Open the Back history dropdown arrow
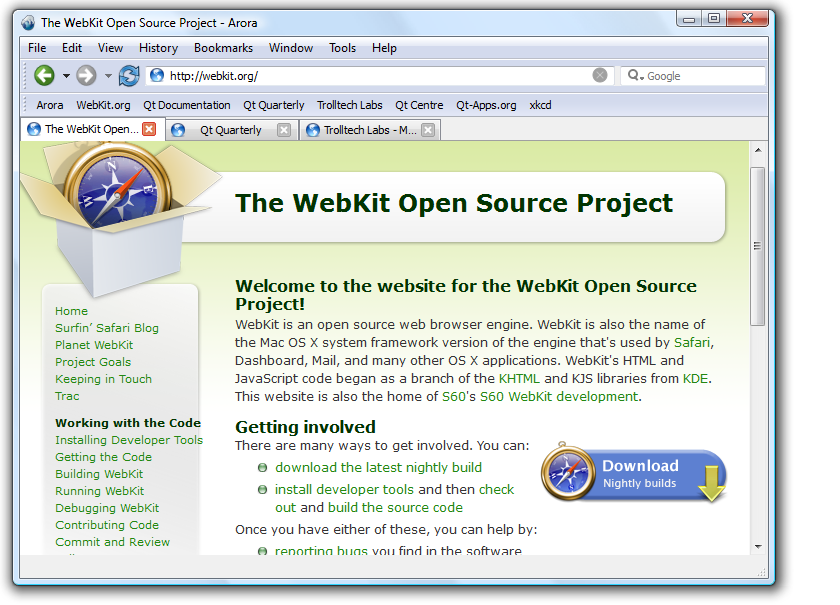This screenshot has height=605, width=840. coord(66,76)
